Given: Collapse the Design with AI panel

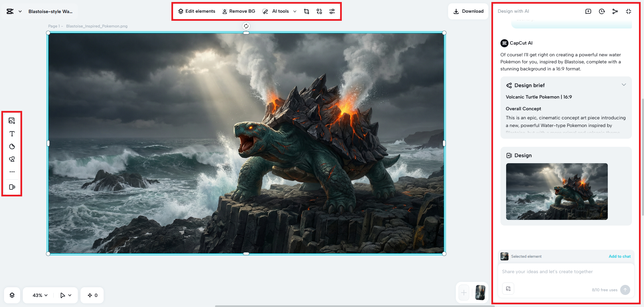Looking at the screenshot, I should pyautogui.click(x=629, y=11).
